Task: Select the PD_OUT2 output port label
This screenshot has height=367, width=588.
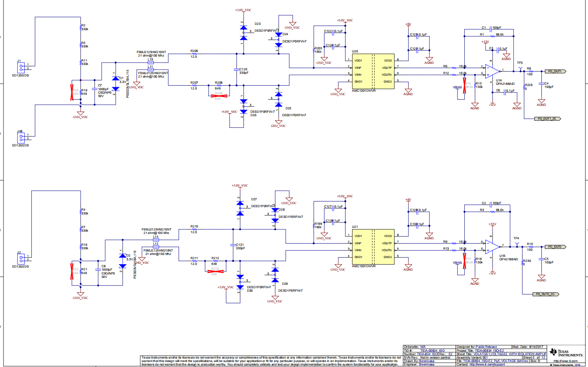Action: click(x=555, y=247)
